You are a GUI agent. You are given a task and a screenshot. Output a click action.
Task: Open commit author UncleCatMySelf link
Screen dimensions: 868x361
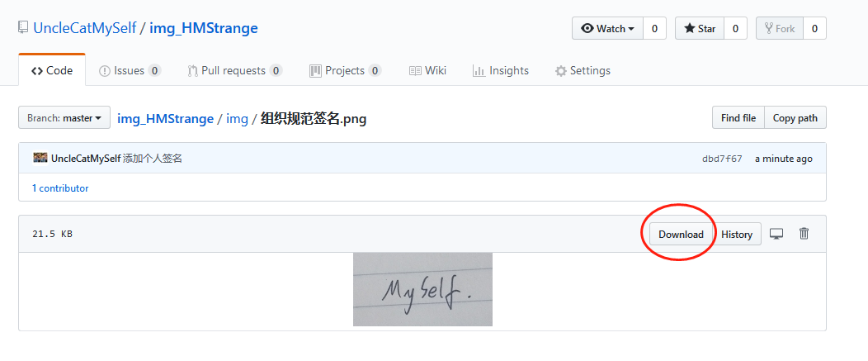[x=86, y=159]
